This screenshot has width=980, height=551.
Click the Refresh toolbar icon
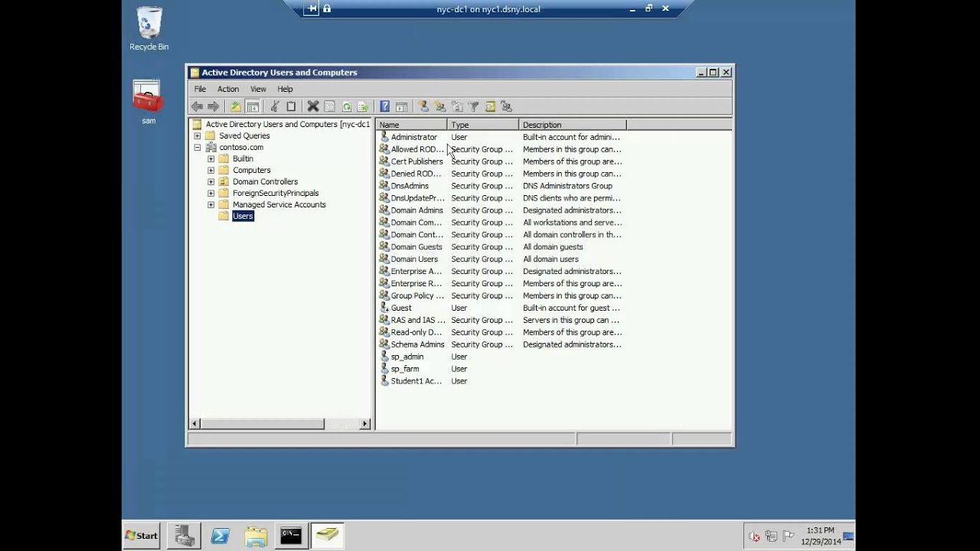click(x=347, y=106)
